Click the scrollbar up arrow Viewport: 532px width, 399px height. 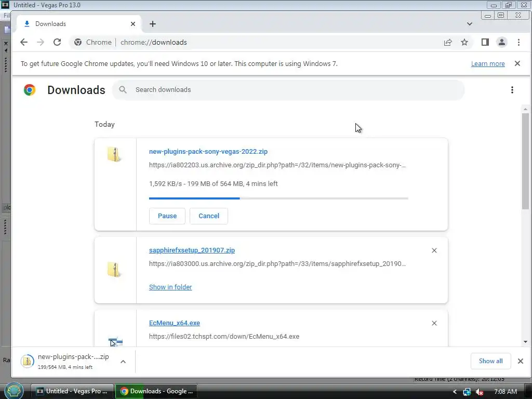tap(525, 109)
